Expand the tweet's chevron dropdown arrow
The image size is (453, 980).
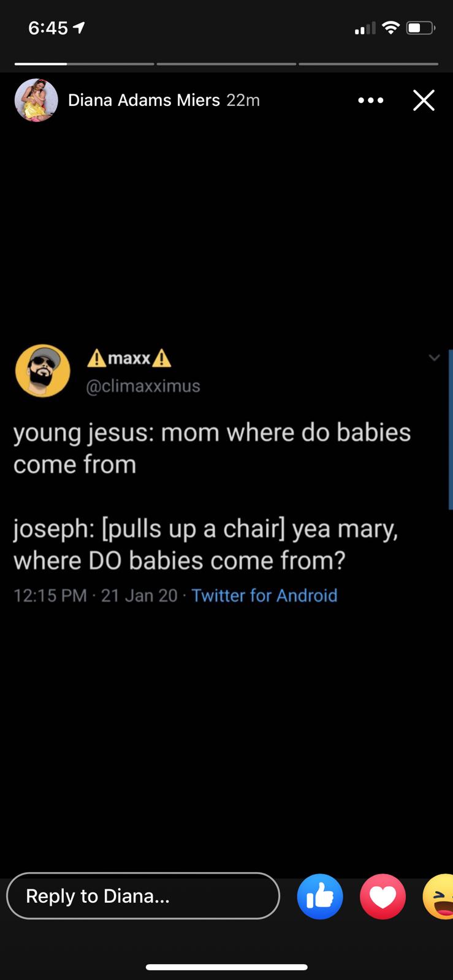pos(434,358)
